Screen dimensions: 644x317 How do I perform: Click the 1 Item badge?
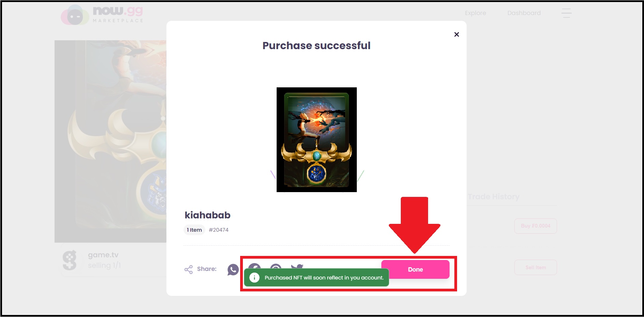194,230
